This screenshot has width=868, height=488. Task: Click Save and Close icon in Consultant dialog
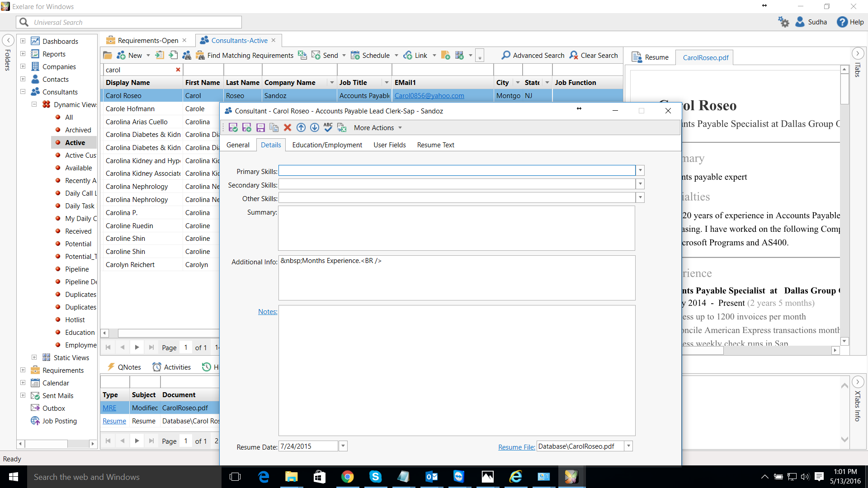233,128
